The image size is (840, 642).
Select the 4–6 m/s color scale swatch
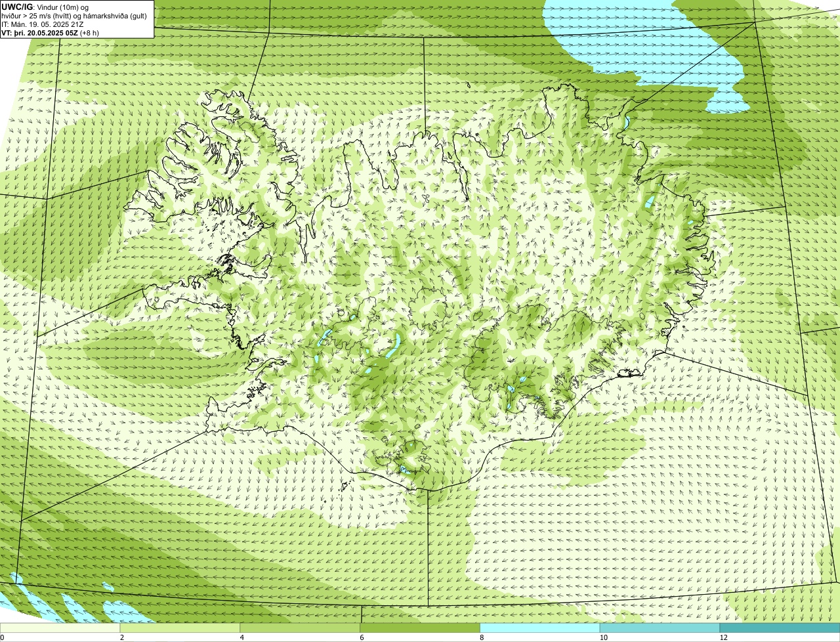(x=301, y=628)
